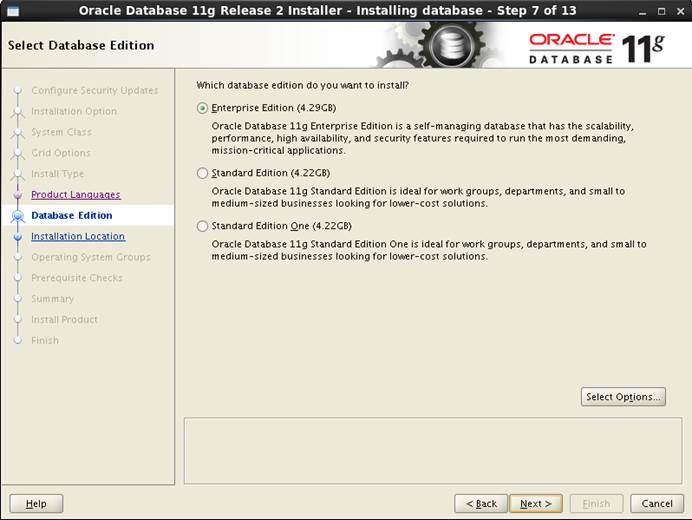Jump to Installation Location step
Screen dimensions: 692x520
click(x=78, y=236)
